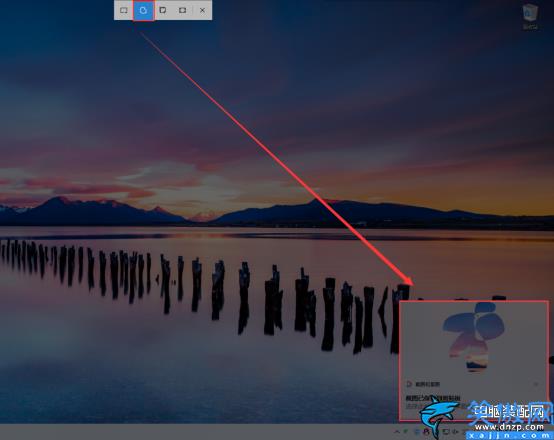
Task: Select the Recycle Bin desktop icon
Action: point(530,17)
